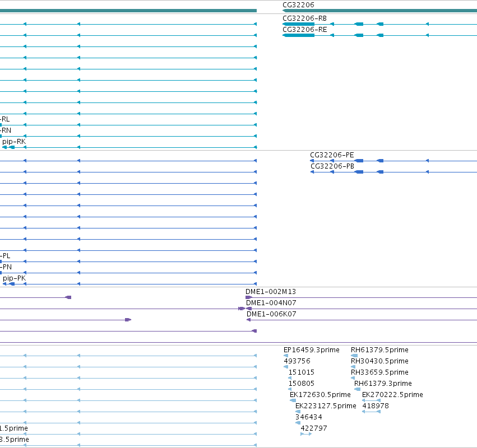Select the DME1-004N07 feature label
This screenshot has width=477, height=448.
(x=271, y=303)
